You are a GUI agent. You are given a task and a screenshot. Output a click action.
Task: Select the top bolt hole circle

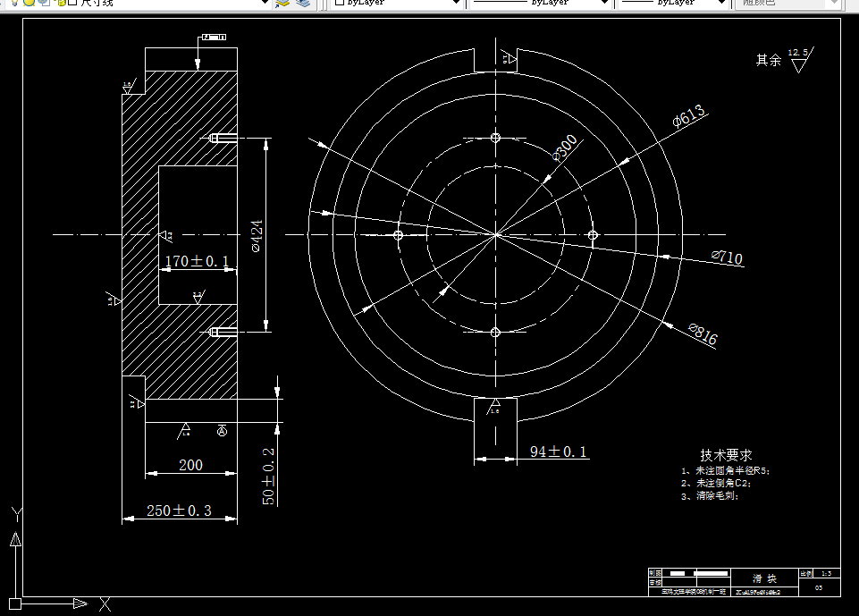click(x=495, y=138)
